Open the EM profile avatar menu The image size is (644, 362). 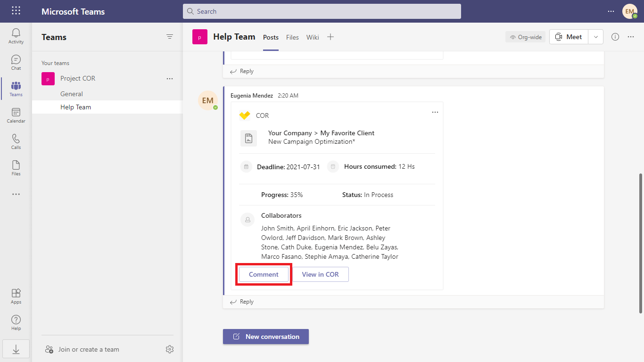coord(630,11)
